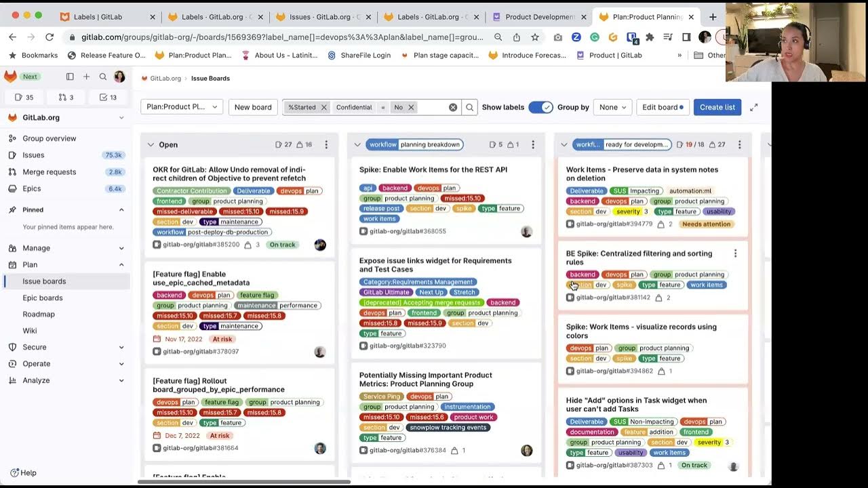Viewport: 868px width, 488px height.
Task: Open to-do list counter showing 13
Action: coord(108,98)
